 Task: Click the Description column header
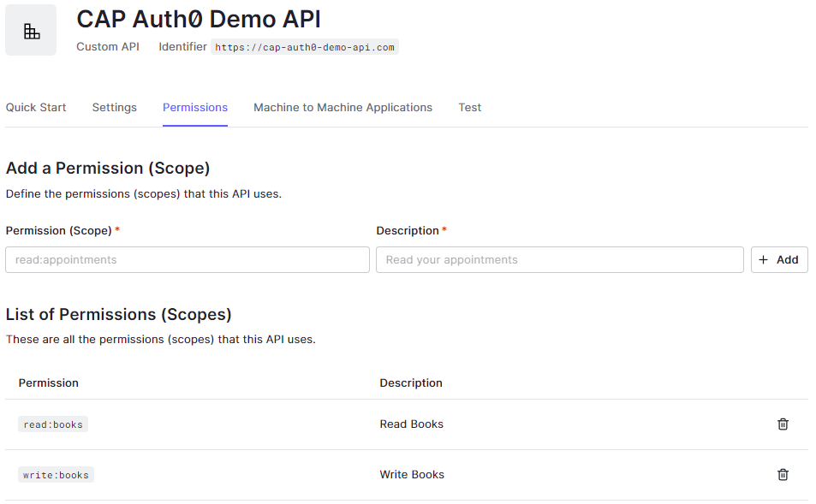411,383
